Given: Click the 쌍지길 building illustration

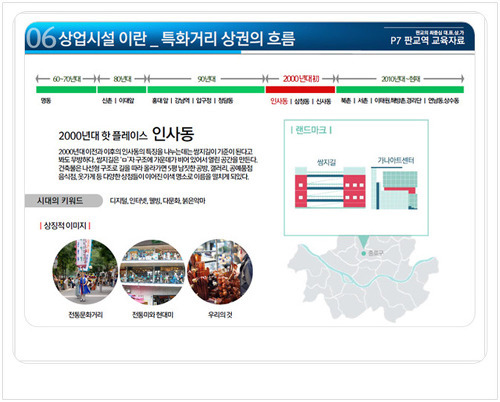Looking at the screenshot, I should tap(330, 188).
